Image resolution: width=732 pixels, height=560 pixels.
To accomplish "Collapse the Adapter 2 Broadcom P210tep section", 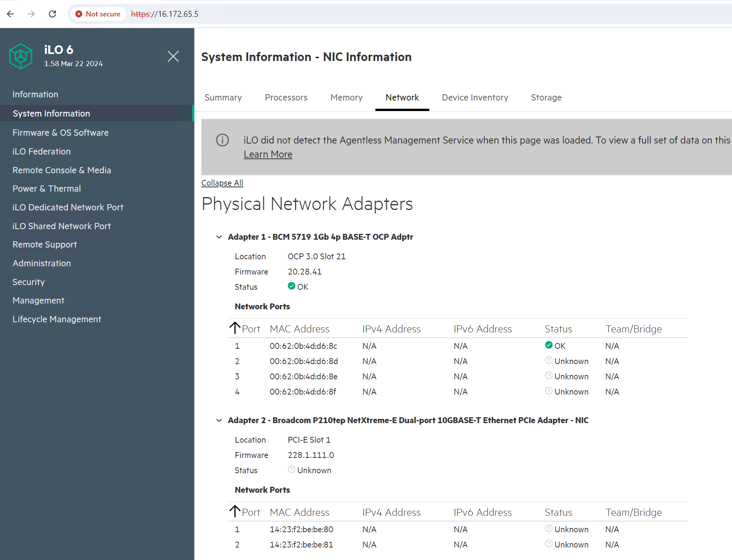I will point(219,420).
